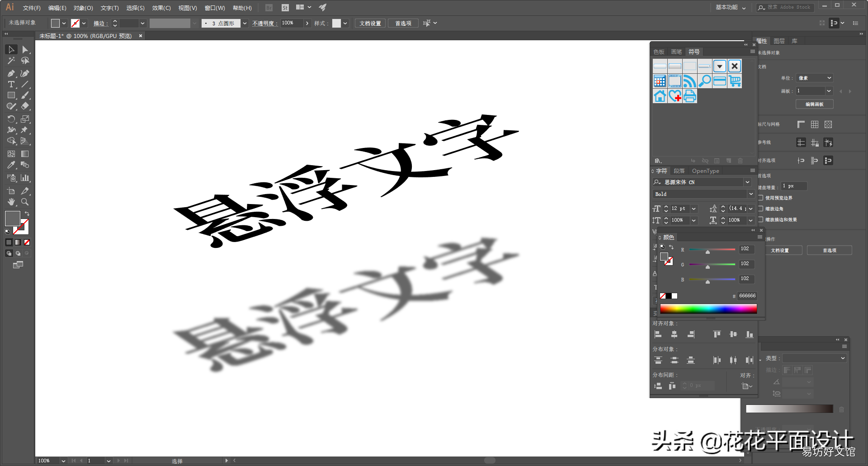Switch to the 色板 tab
Image resolution: width=868 pixels, height=466 pixels.
pos(659,52)
